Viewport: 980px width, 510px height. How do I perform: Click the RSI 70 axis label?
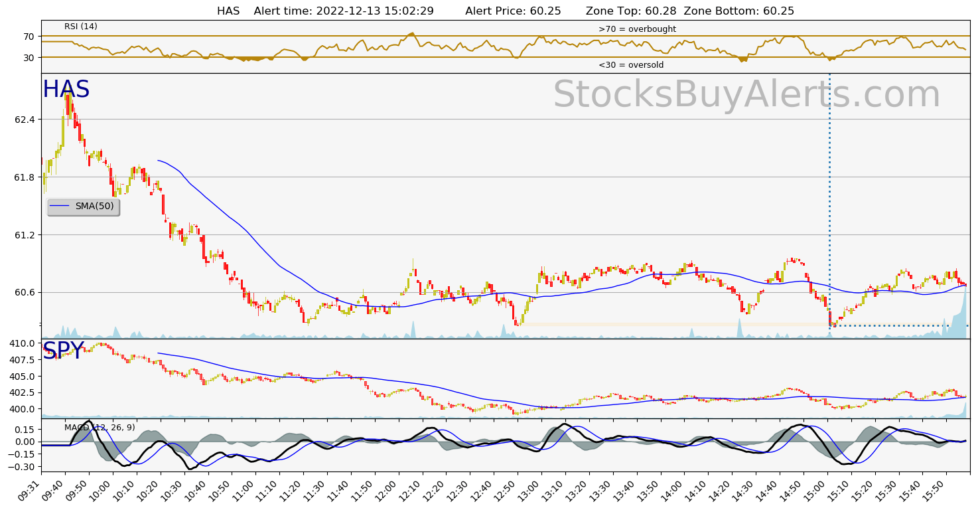pos(30,37)
